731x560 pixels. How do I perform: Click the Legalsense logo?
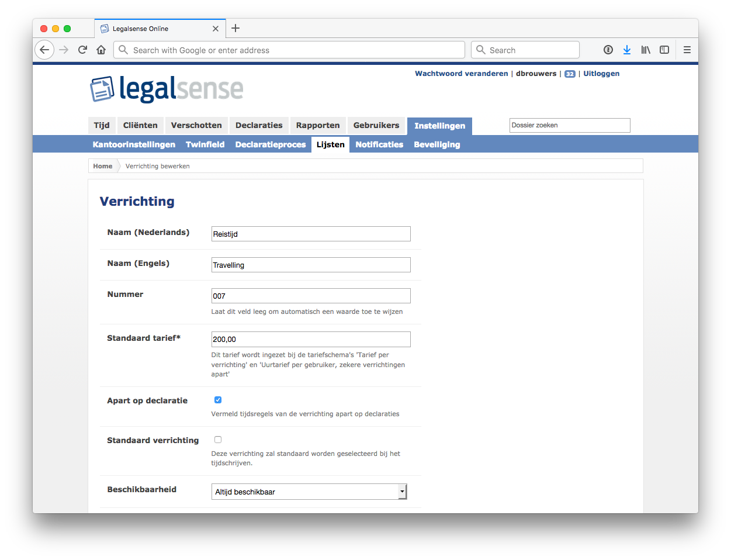[x=167, y=89]
